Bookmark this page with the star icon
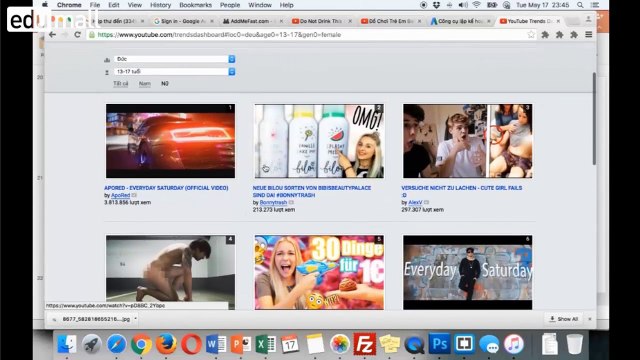640x360 pixels. (531, 35)
